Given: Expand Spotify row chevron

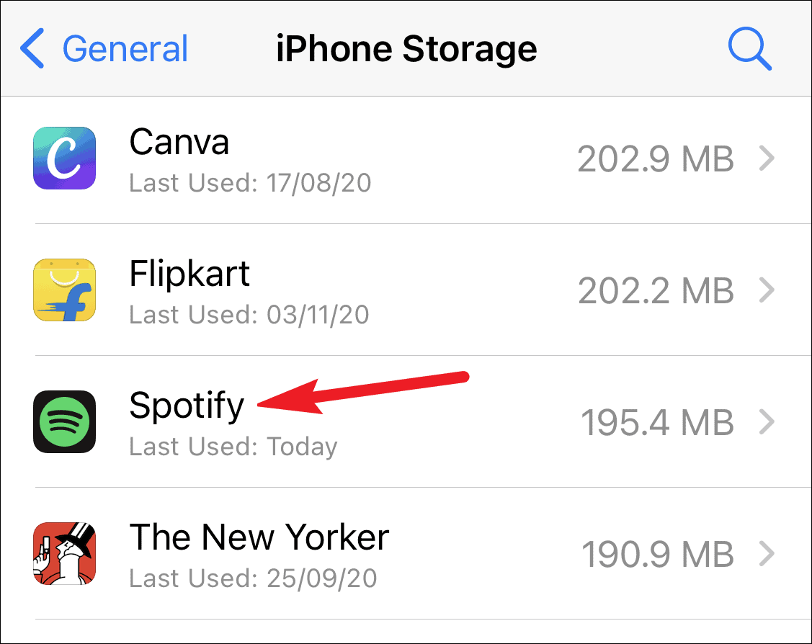Looking at the screenshot, I should tap(767, 422).
